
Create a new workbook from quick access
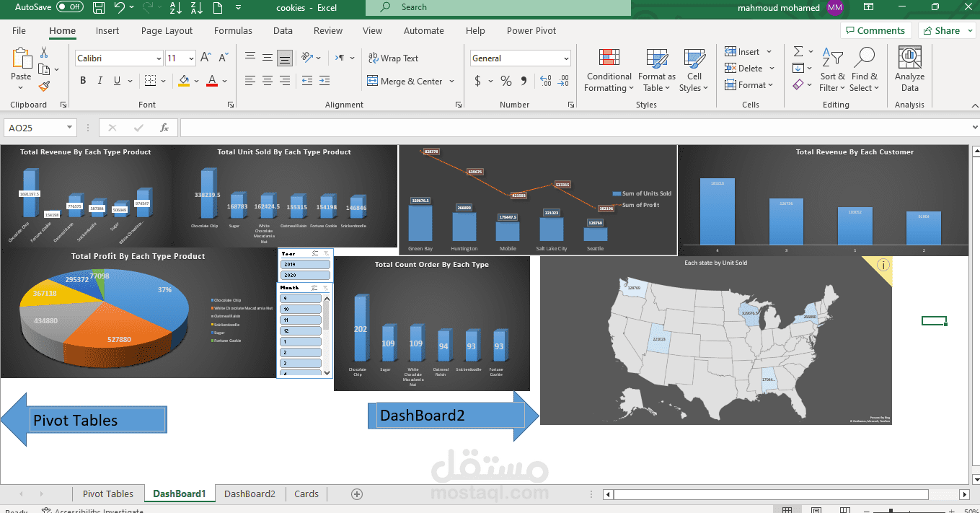(x=218, y=8)
